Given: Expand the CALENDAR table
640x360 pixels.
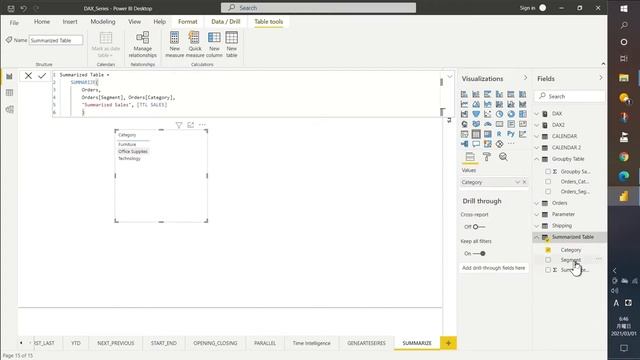Looking at the screenshot, I should click(x=537, y=136).
